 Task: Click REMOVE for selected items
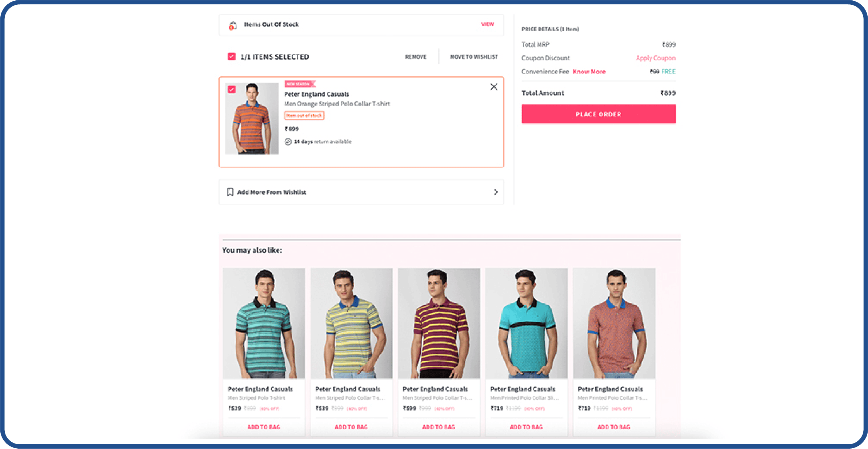[415, 57]
